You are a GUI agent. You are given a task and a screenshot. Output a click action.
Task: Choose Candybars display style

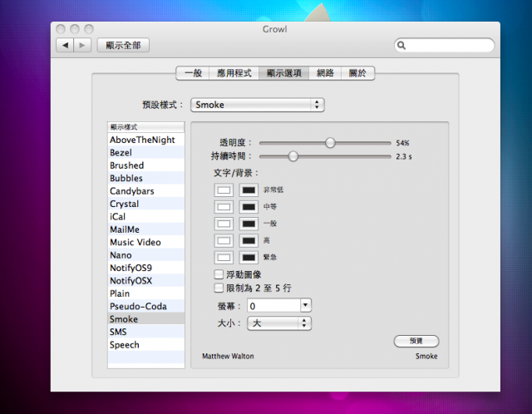(146, 191)
